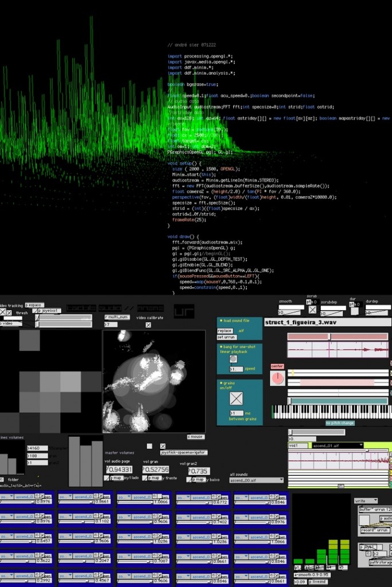
Task: Select the p espaco object
Action: click(x=34, y=305)
